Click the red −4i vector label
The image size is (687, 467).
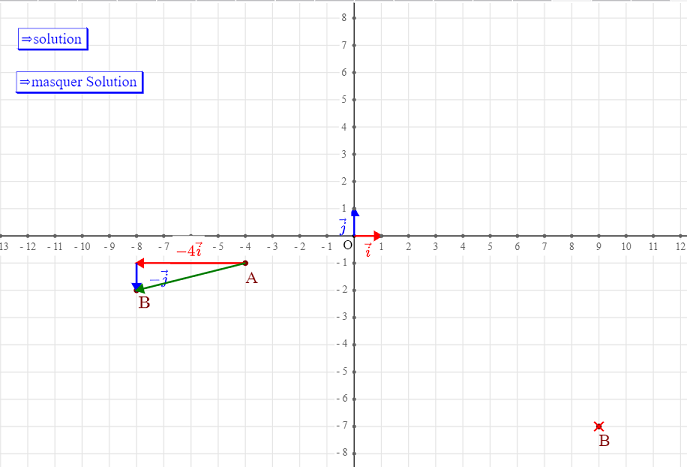tap(189, 251)
